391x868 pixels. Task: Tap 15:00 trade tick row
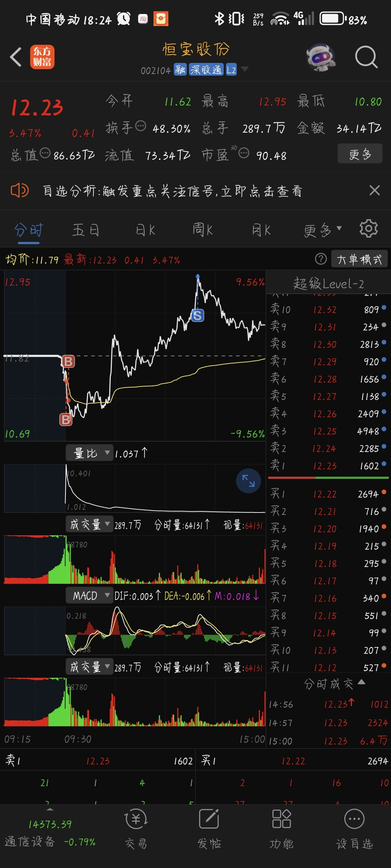click(328, 741)
